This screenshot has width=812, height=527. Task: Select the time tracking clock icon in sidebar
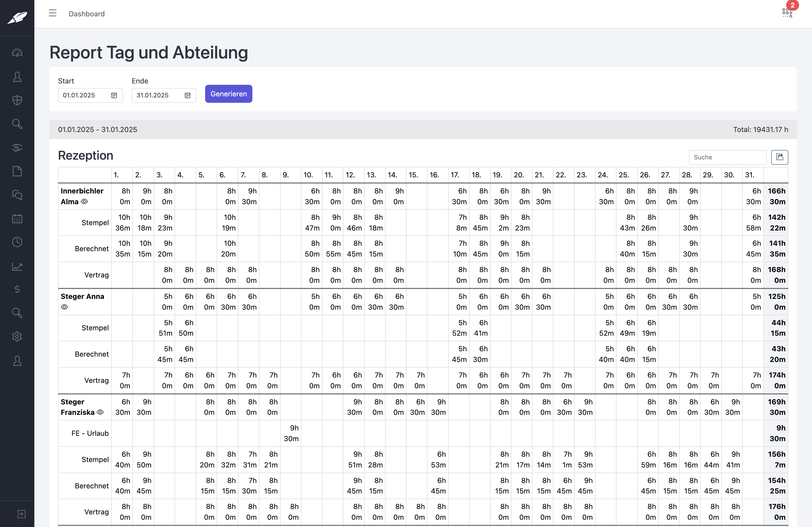pyautogui.click(x=17, y=242)
